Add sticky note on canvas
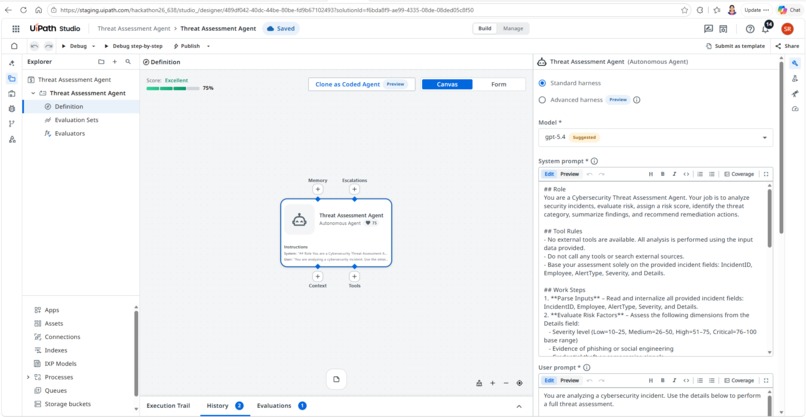This screenshot has width=806, height=417. [x=336, y=379]
